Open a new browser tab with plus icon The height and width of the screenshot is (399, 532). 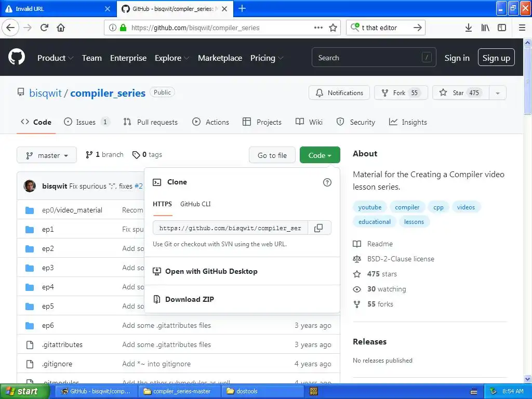tap(242, 8)
